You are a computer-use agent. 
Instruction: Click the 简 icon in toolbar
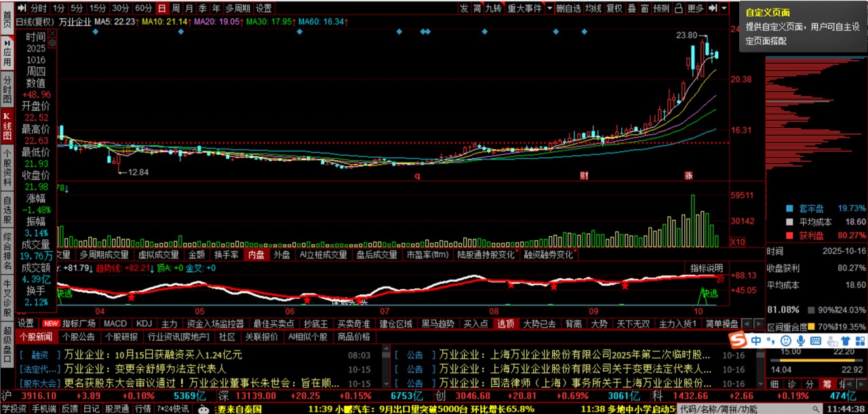click(x=477, y=8)
